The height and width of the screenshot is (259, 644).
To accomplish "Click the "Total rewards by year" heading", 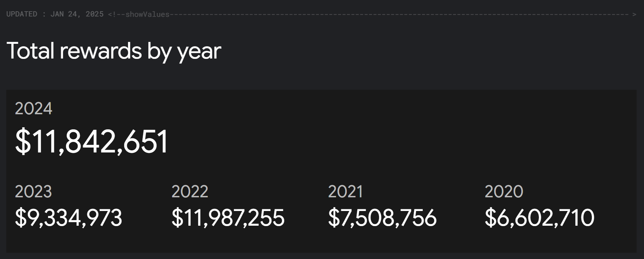I will point(114,51).
